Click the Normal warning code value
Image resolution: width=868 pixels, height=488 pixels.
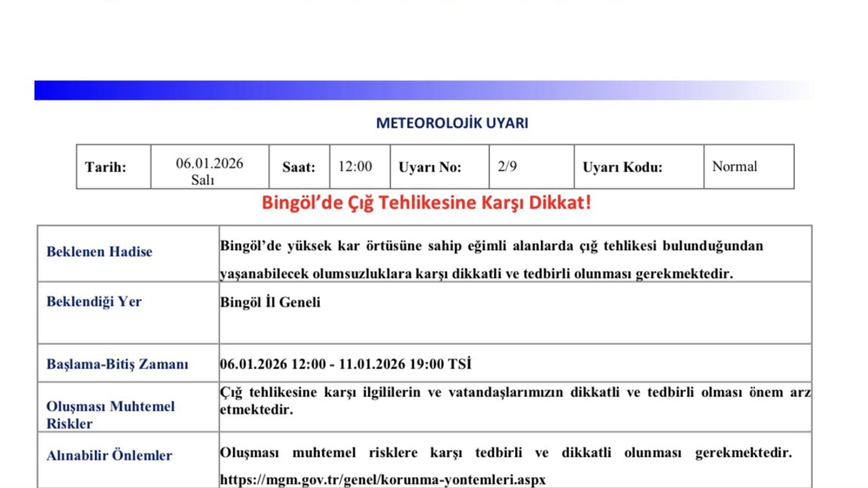[734, 167]
